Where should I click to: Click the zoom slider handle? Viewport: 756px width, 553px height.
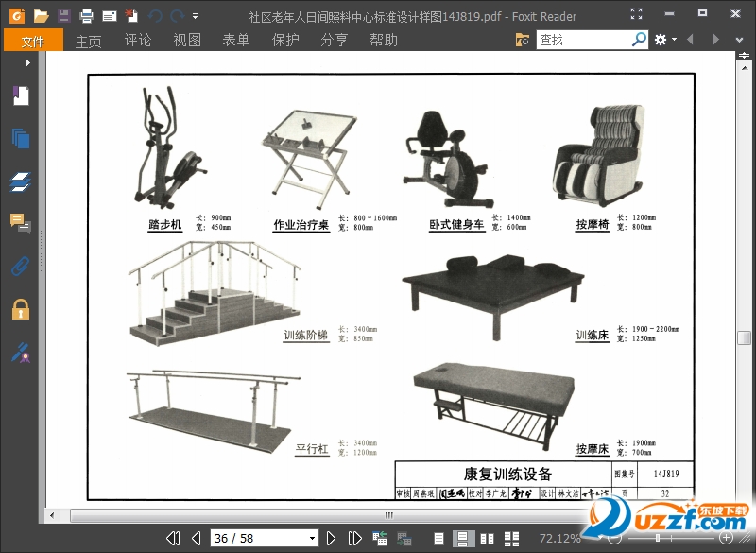point(657,538)
